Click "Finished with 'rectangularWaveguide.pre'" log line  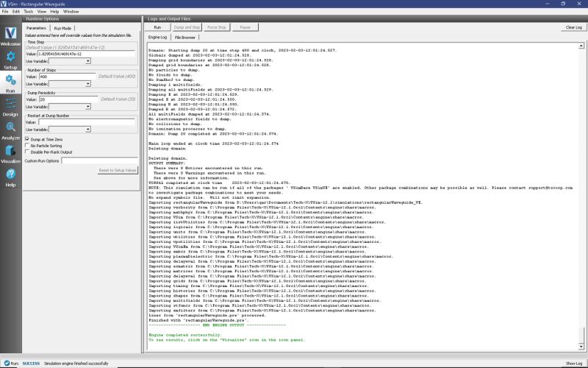point(198,320)
